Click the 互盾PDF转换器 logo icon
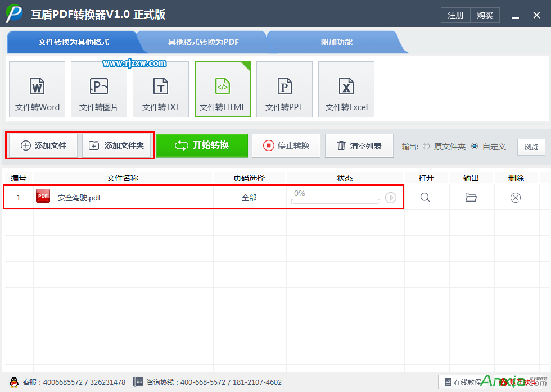 (14, 13)
